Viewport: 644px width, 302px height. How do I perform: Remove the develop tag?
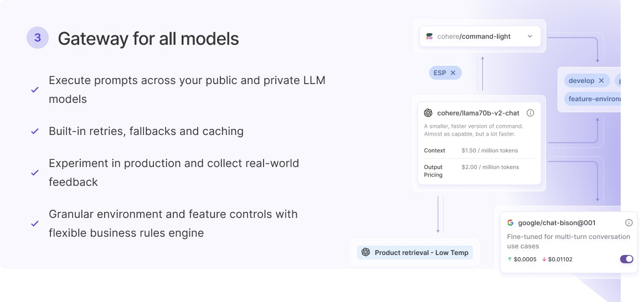(x=601, y=81)
